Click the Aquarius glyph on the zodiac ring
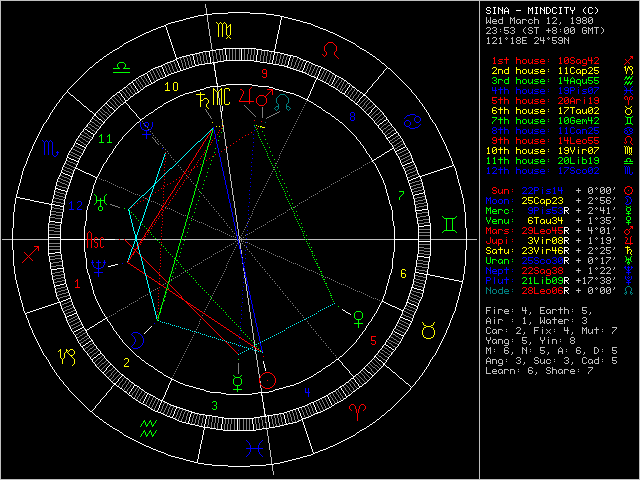The image size is (640, 480). click(148, 428)
